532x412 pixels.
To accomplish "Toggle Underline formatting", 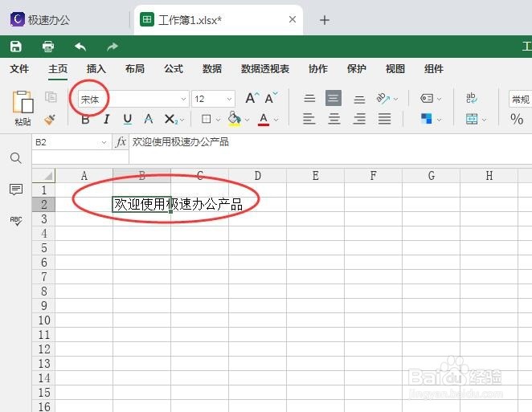I will tap(128, 120).
